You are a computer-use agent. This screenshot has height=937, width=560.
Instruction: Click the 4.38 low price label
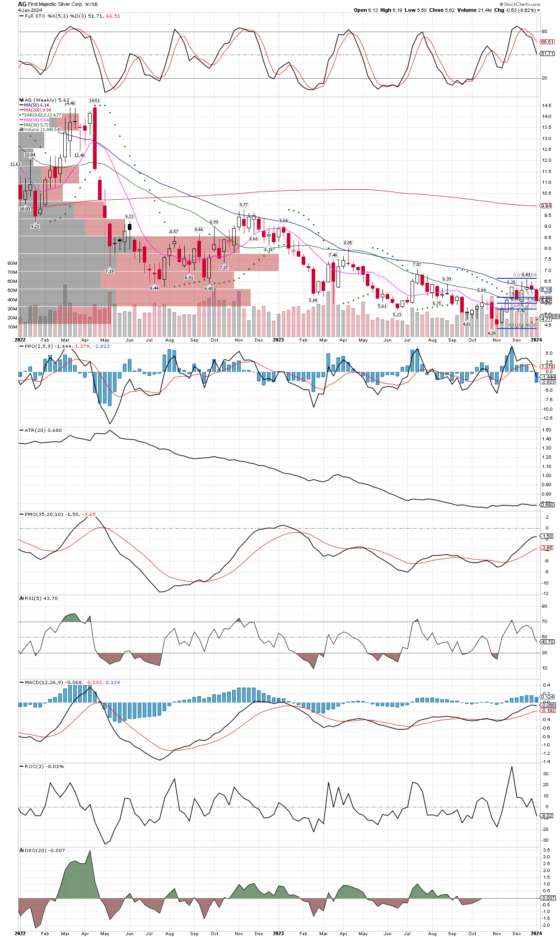pyautogui.click(x=492, y=333)
